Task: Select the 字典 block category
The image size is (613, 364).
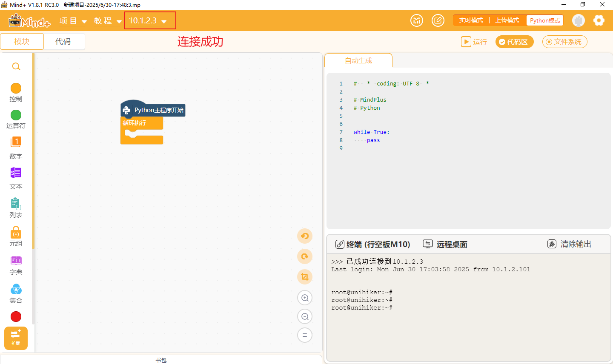Action: tap(16, 265)
